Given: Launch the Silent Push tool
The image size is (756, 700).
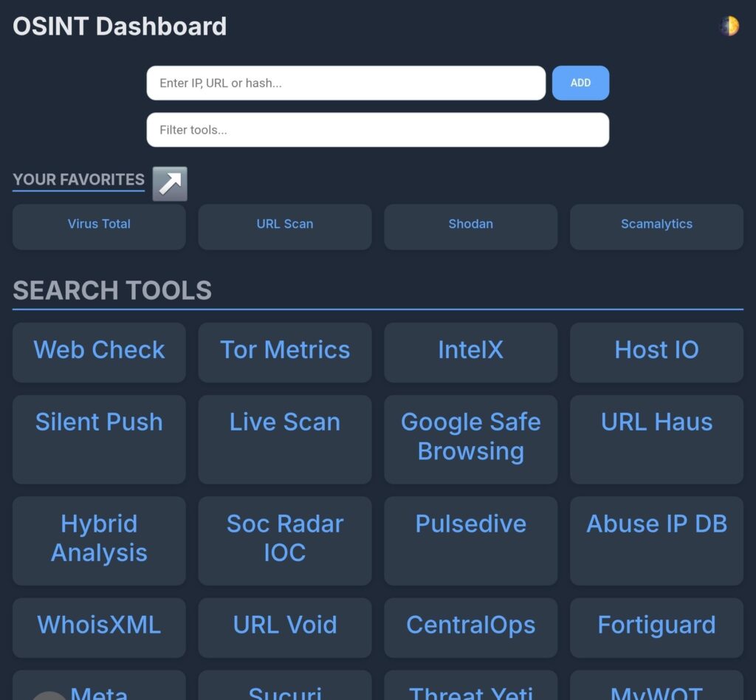Looking at the screenshot, I should [99, 439].
